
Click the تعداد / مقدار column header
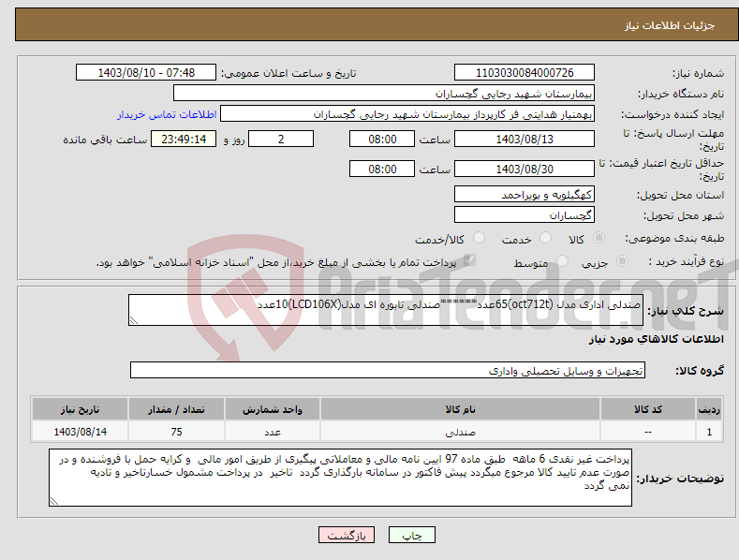tap(176, 409)
